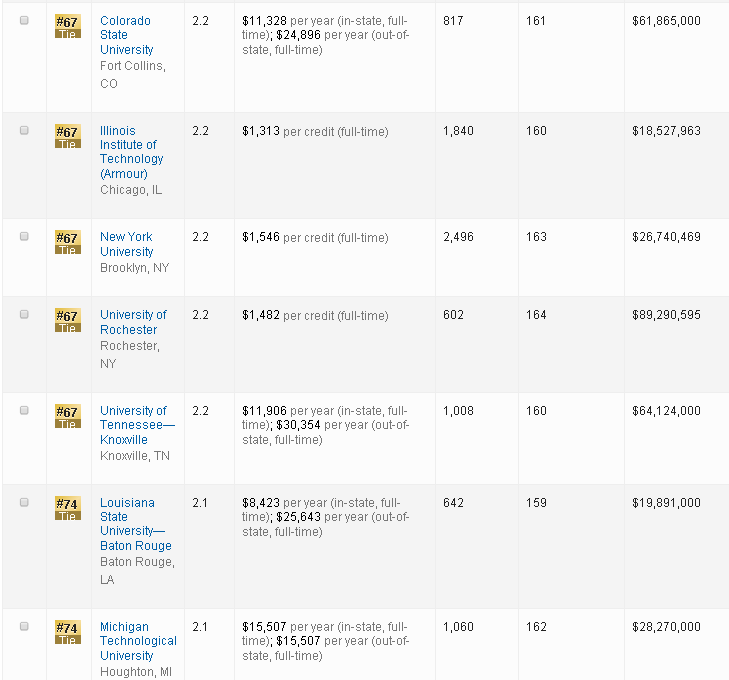Image resolution: width=729 pixels, height=680 pixels.
Task: Visit the University of Rochester page link
Action: [x=133, y=322]
